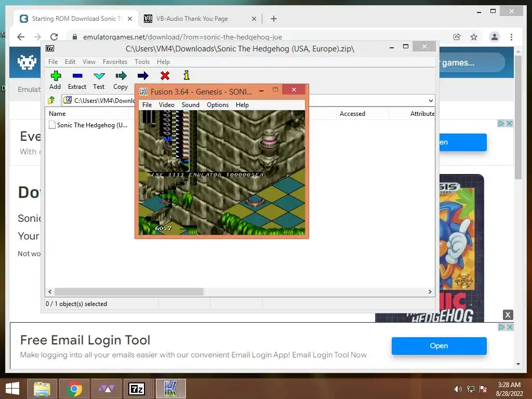The image size is (532, 399).
Task: Close the Starting ROM Download tab
Action: pos(129,19)
